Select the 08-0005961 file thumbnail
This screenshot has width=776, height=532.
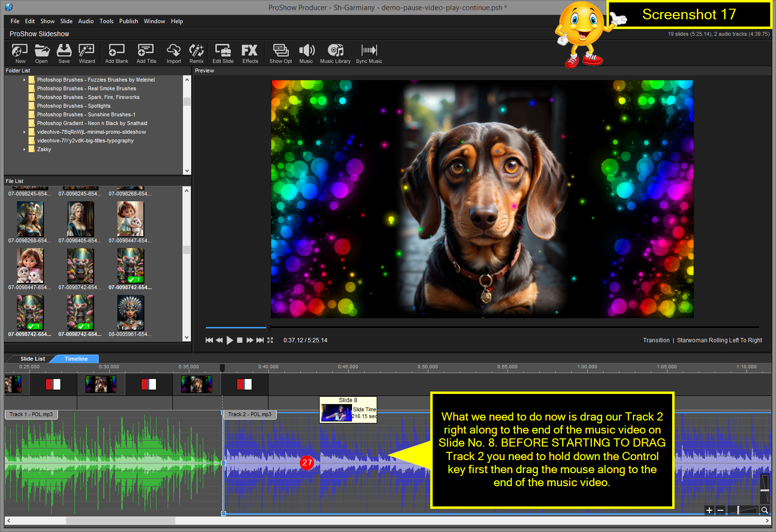pyautogui.click(x=130, y=313)
